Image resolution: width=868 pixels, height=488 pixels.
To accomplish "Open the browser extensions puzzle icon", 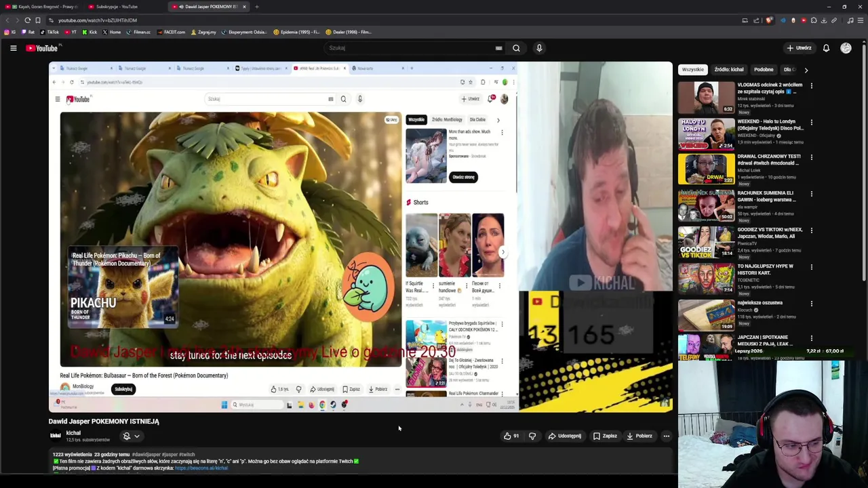I will 814,20.
